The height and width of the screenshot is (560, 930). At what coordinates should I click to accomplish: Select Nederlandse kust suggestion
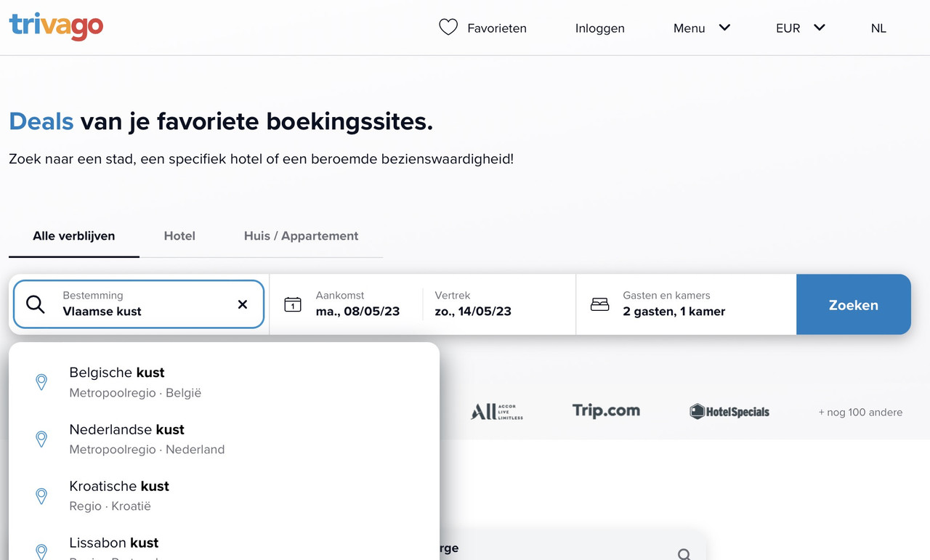click(224, 439)
